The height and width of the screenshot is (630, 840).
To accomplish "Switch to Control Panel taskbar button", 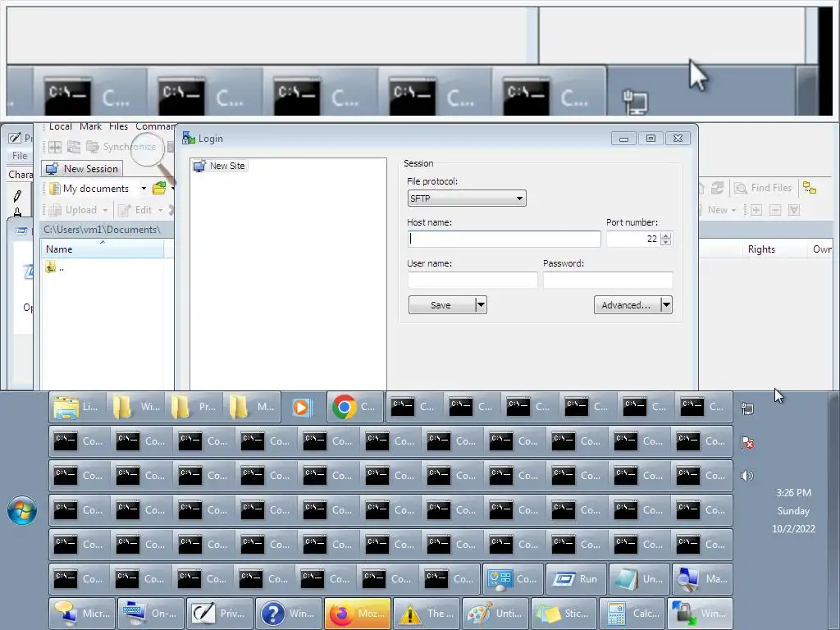I will 513,579.
